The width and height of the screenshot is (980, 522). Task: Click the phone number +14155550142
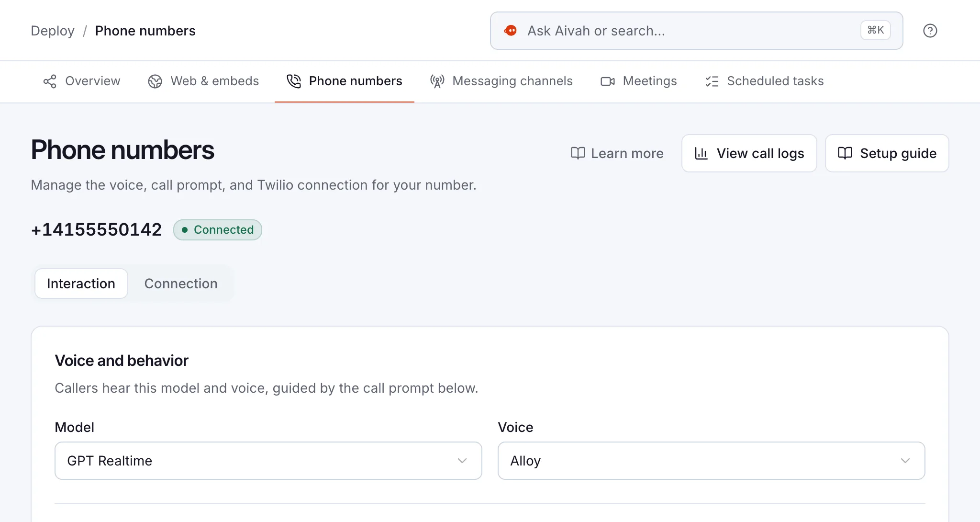(x=97, y=230)
